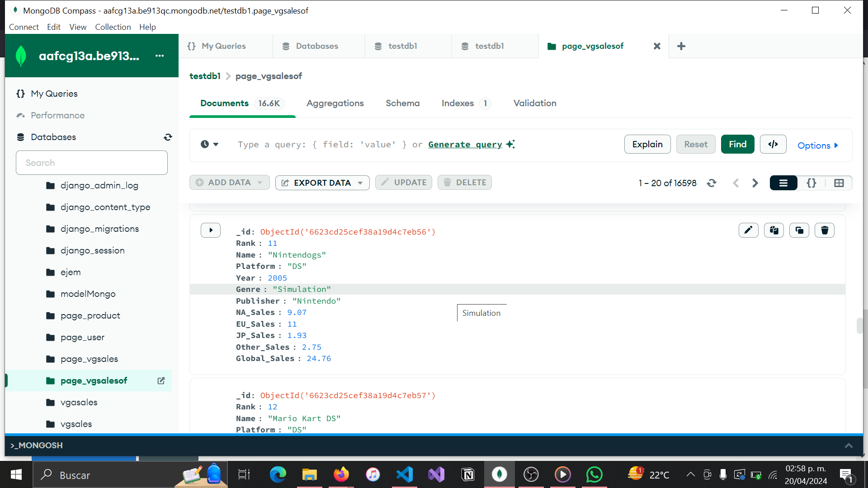
Task: Click the Find button
Action: click(737, 145)
